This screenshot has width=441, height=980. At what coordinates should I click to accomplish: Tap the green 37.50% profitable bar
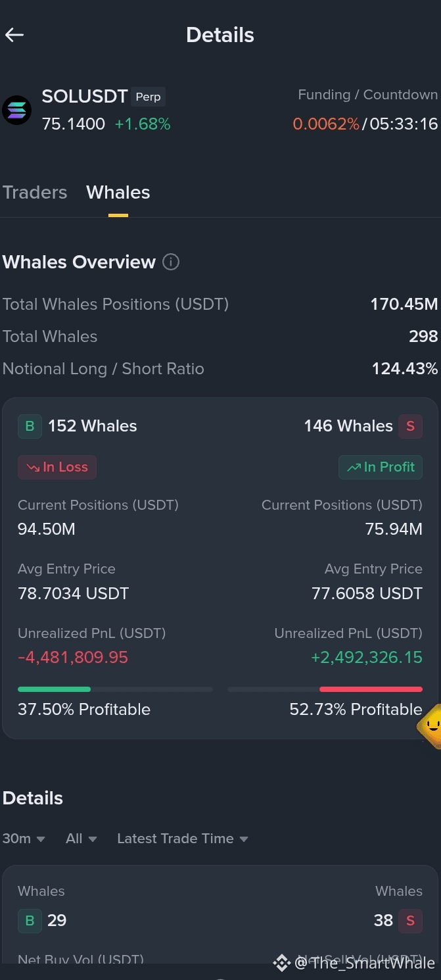(54, 689)
